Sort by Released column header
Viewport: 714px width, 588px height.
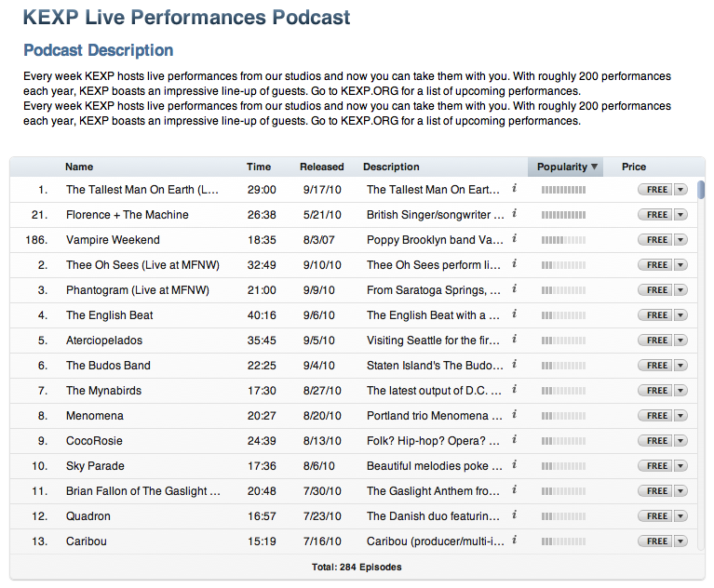[x=321, y=167]
